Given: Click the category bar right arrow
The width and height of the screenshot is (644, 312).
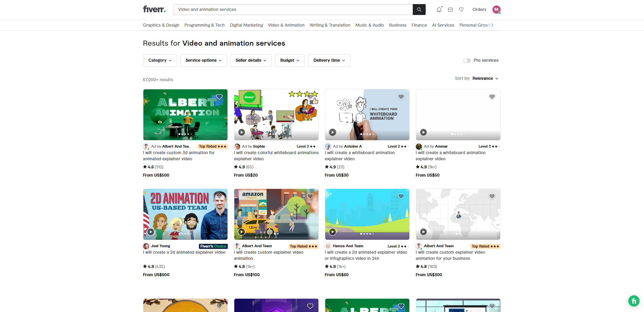Looking at the screenshot, I should tap(492, 25).
